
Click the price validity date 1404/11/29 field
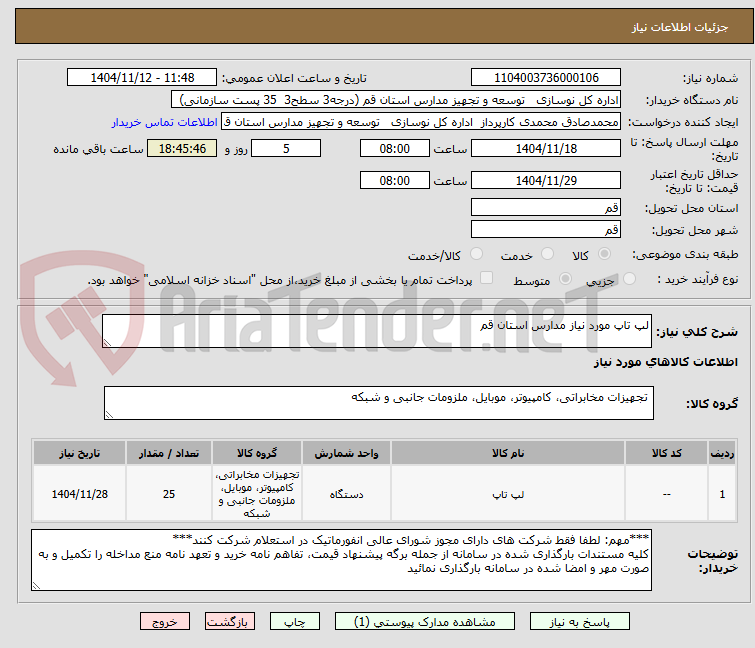point(546,180)
